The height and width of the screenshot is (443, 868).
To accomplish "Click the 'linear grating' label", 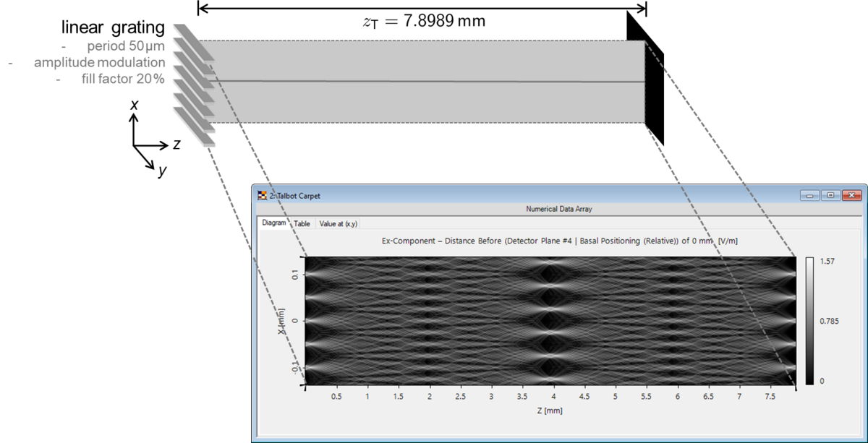I will coord(113,29).
